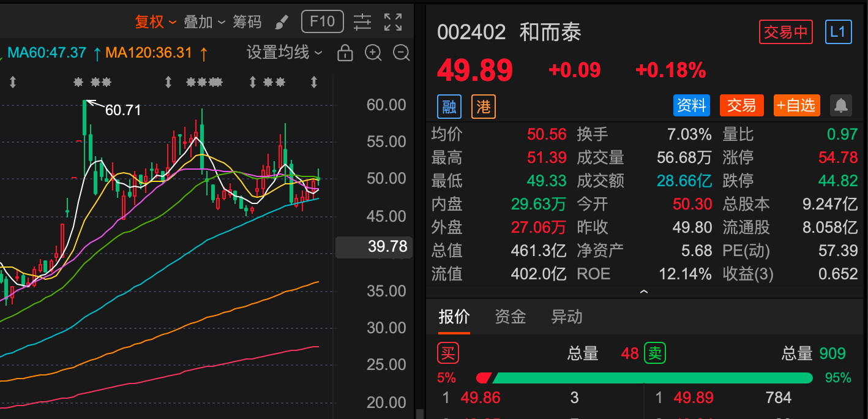Switch to the 报价 tab
The width and height of the screenshot is (868, 419).
(x=454, y=317)
